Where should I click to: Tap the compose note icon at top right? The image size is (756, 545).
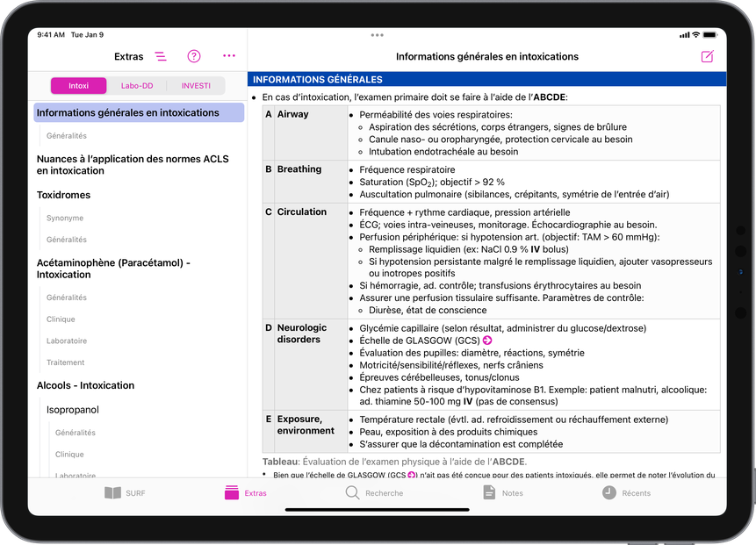pyautogui.click(x=708, y=56)
